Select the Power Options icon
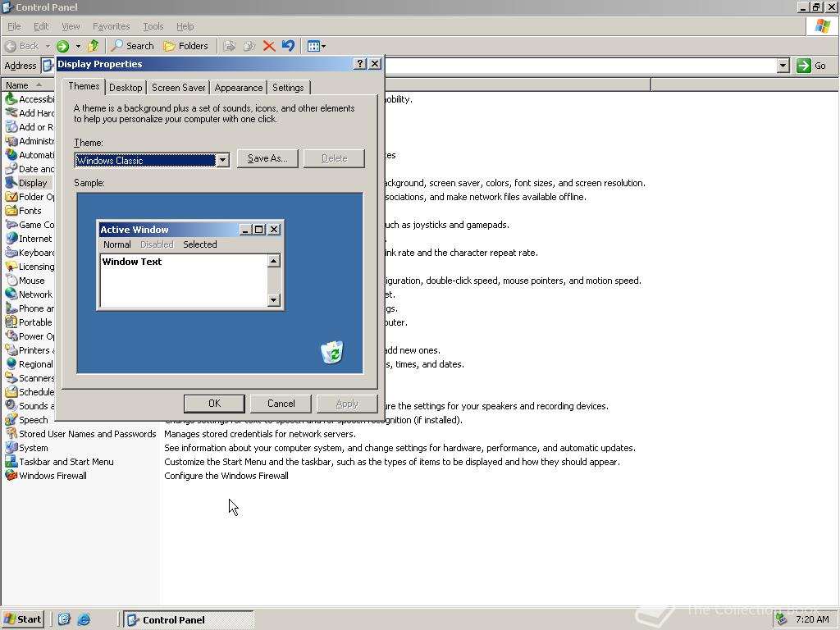The height and width of the screenshot is (630, 840). (11, 336)
